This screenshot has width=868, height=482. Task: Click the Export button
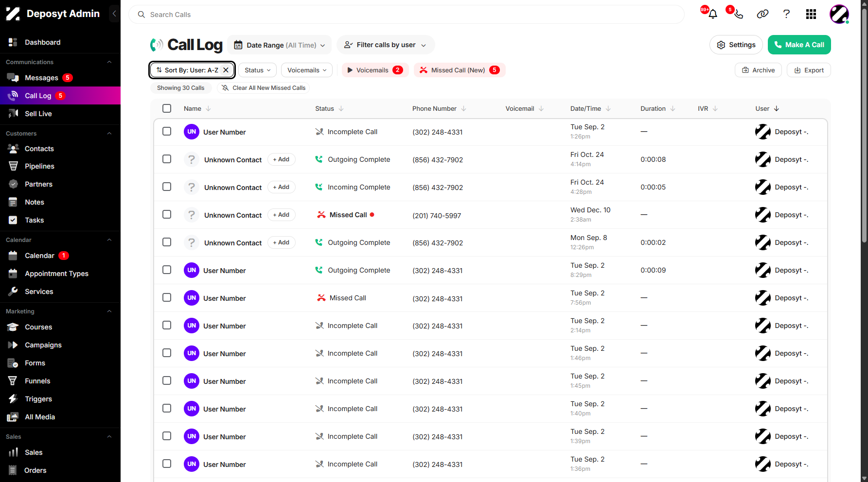[809, 70]
